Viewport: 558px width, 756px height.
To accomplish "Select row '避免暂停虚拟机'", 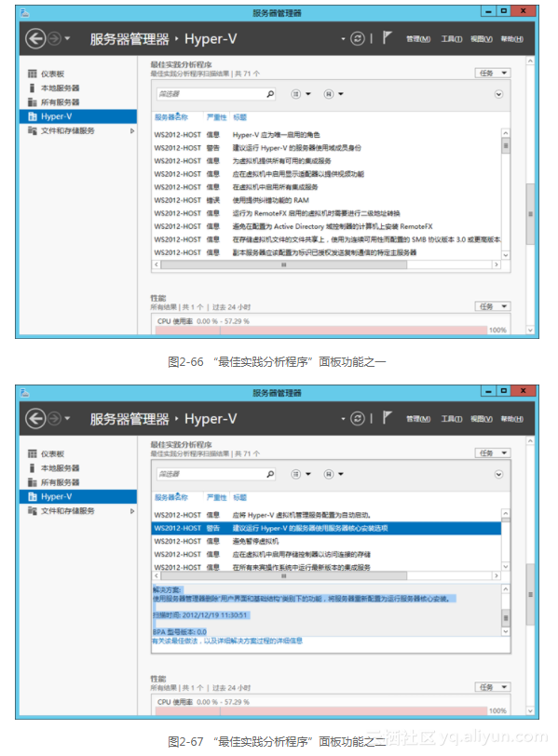I will click(326, 542).
